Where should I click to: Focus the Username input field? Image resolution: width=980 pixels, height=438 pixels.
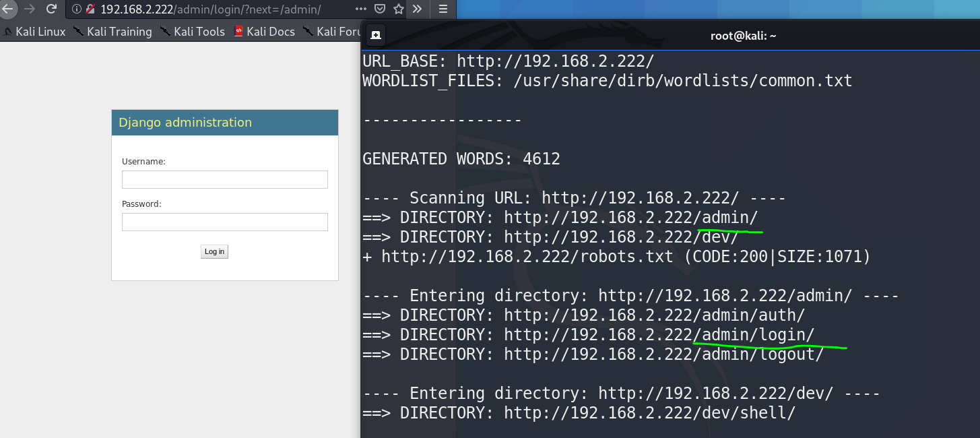[x=224, y=179]
